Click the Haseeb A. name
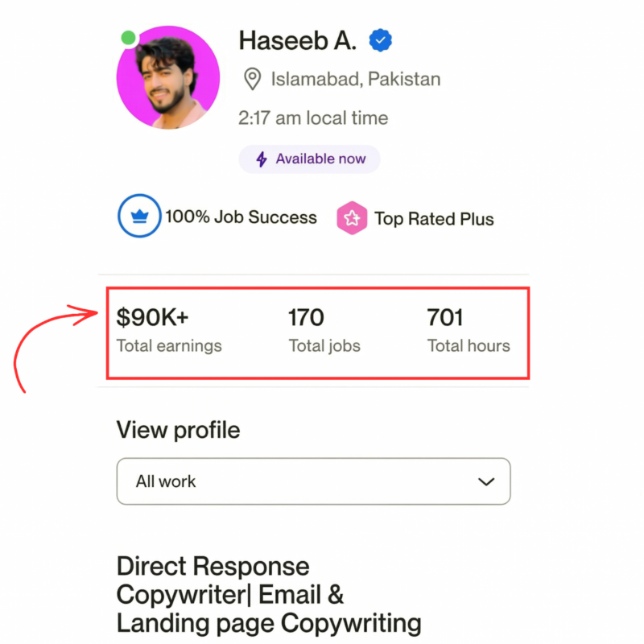 [297, 40]
